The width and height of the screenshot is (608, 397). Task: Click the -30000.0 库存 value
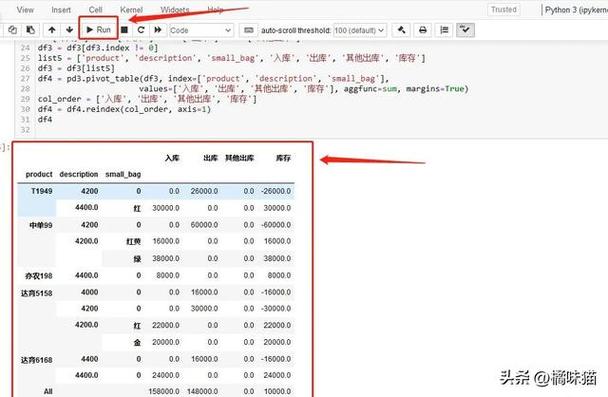[276, 309]
